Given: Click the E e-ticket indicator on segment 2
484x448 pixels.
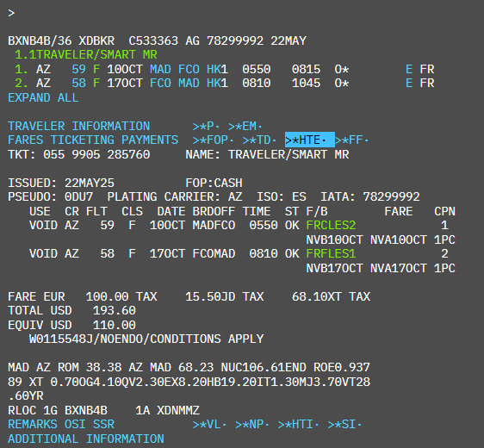Looking at the screenshot, I should coord(409,83).
